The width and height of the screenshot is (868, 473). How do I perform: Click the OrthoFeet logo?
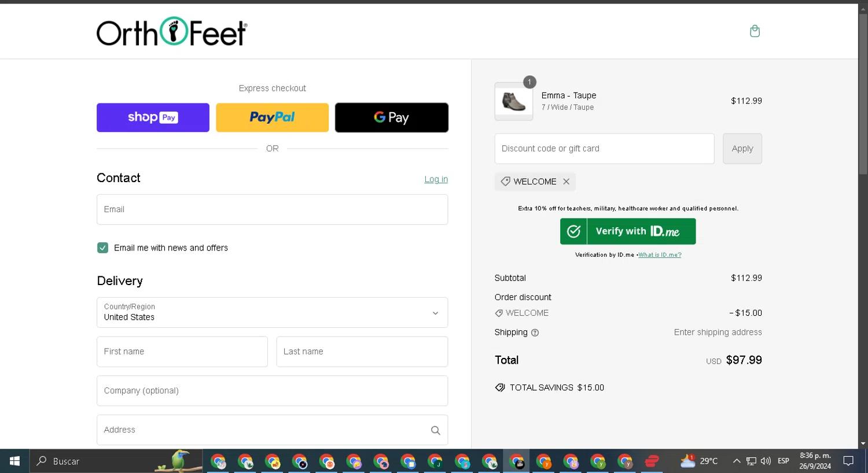172,32
